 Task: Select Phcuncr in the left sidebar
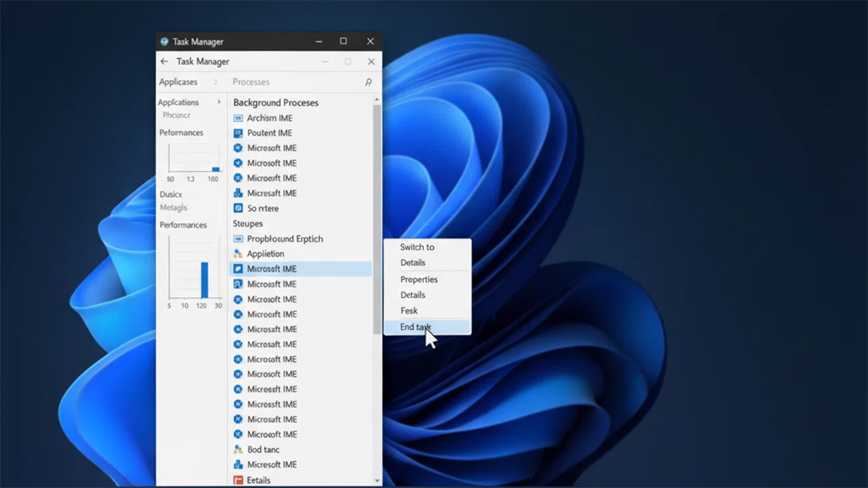tap(177, 115)
